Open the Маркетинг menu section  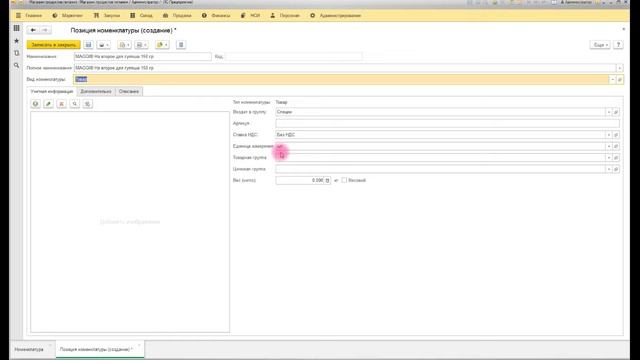(68, 16)
